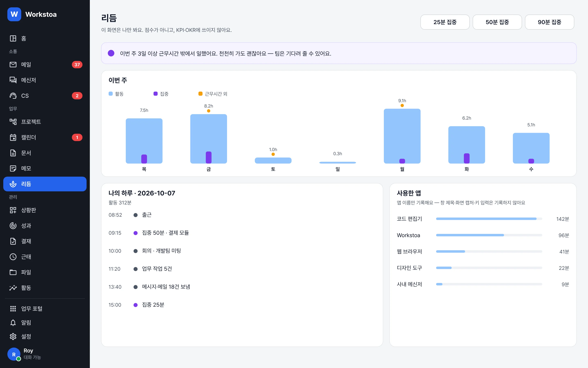Start a 25분 집중 session

pos(445,22)
